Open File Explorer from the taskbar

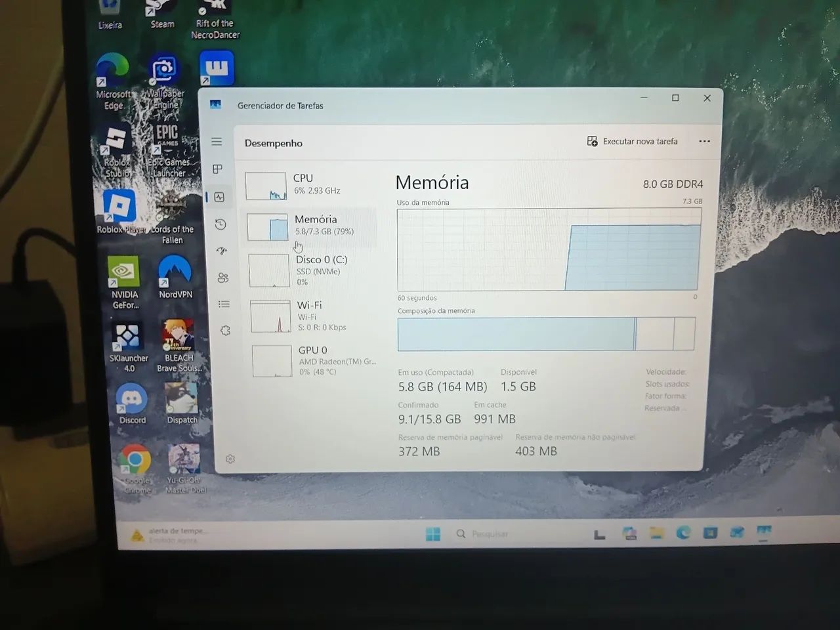point(657,533)
